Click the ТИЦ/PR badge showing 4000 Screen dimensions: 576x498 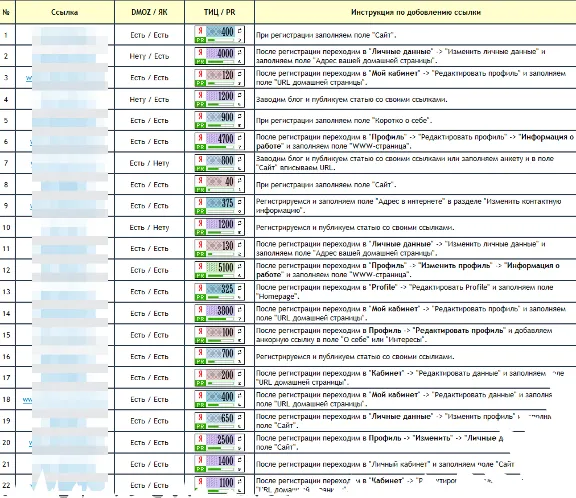click(219, 56)
